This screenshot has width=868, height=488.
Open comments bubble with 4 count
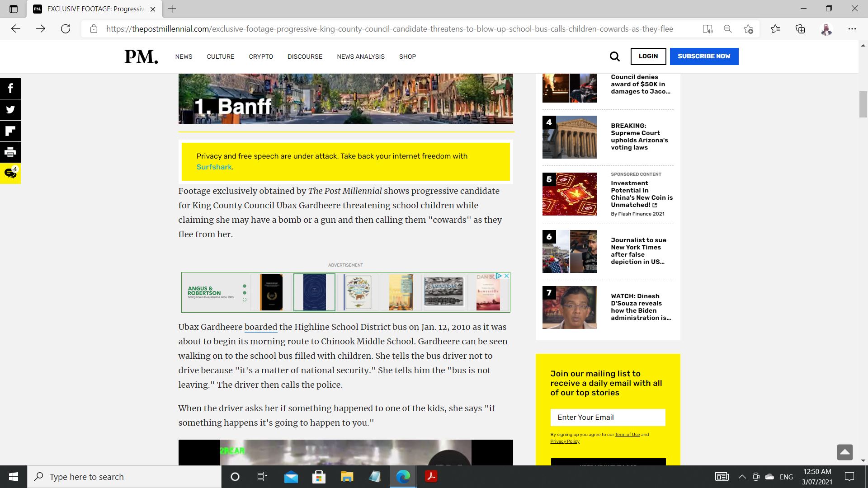click(10, 173)
